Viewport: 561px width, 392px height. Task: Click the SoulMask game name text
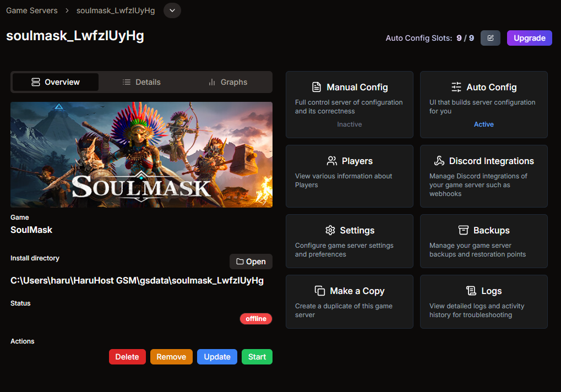tap(31, 230)
